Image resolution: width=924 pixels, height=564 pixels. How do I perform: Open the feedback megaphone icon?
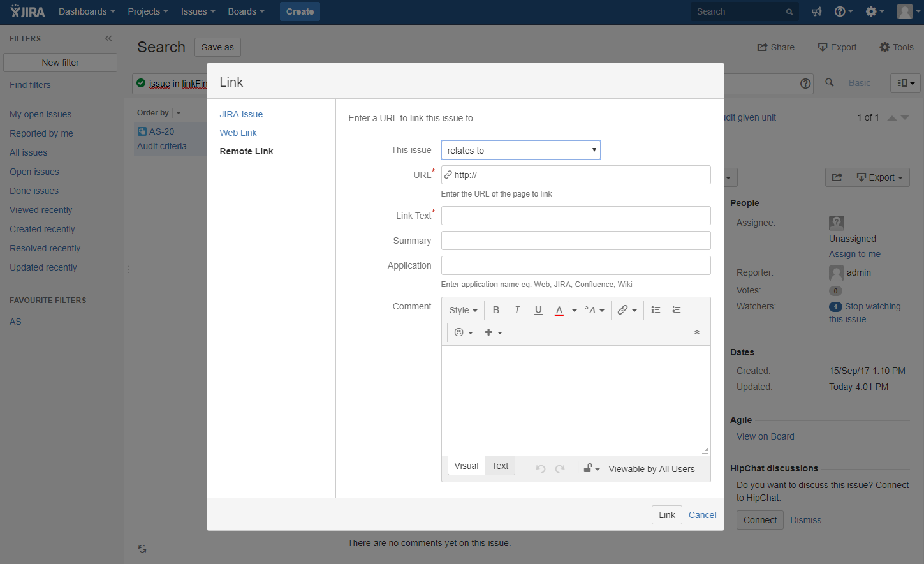(816, 11)
